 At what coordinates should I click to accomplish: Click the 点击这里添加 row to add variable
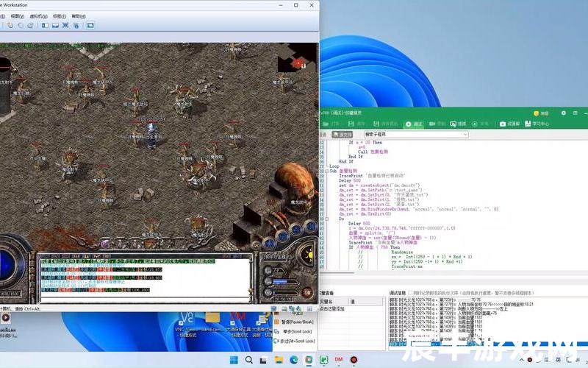click(x=332, y=308)
